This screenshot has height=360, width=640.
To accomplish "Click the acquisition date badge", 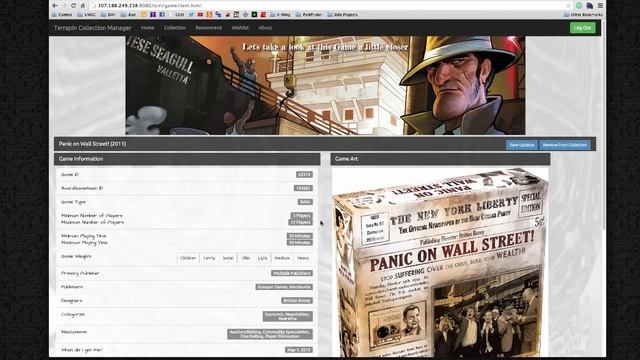I will click(299, 350).
